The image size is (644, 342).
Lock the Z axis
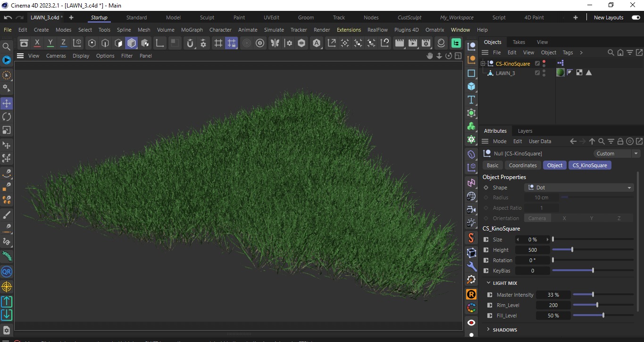tap(64, 43)
